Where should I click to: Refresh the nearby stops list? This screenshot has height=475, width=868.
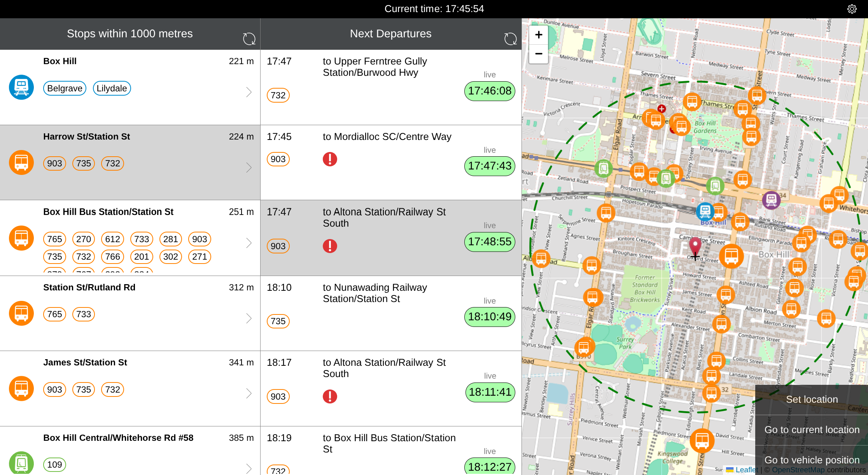[249, 38]
